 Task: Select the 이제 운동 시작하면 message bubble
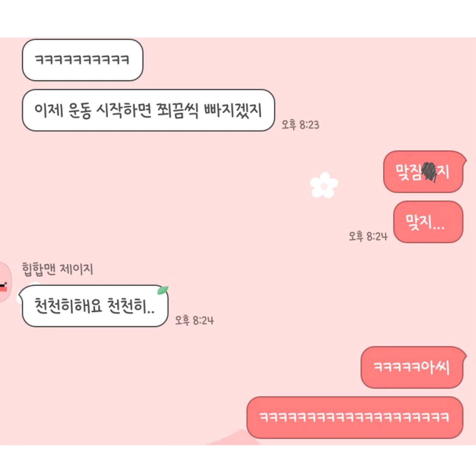[148, 110]
